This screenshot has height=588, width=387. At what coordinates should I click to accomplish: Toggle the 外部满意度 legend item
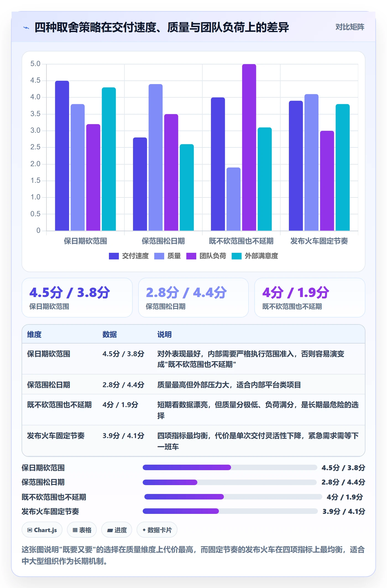click(x=255, y=256)
